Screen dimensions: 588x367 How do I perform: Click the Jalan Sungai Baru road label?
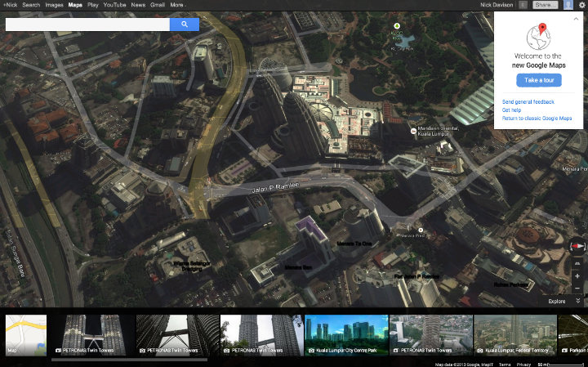(x=16, y=253)
